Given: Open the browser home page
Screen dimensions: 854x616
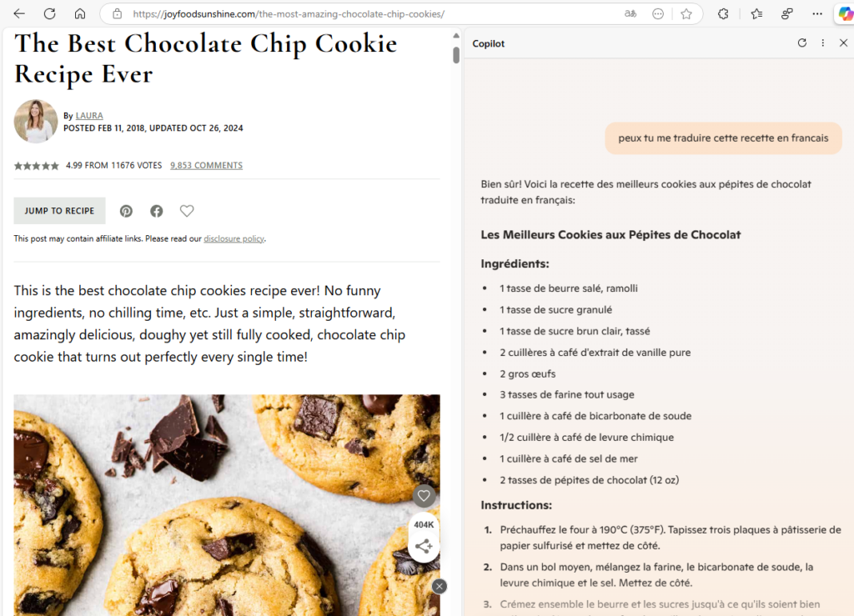Looking at the screenshot, I should [80, 13].
